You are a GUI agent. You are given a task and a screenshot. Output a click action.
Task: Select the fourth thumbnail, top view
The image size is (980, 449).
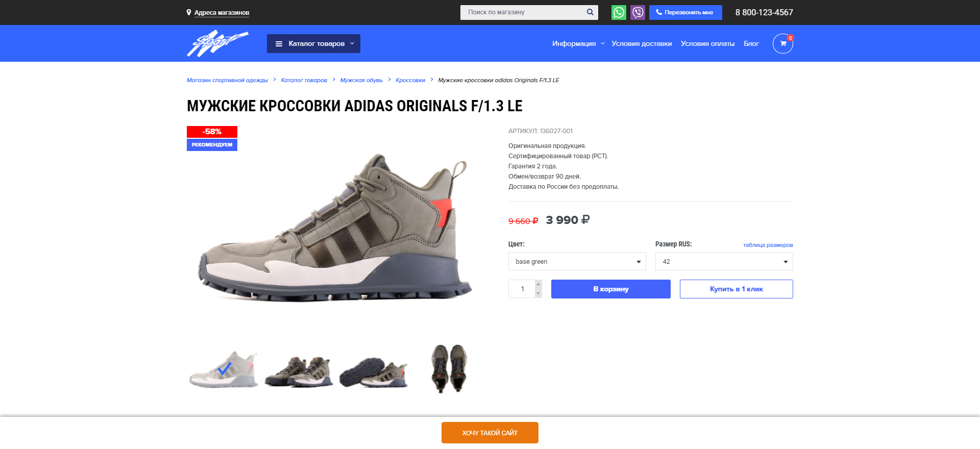pyautogui.click(x=449, y=368)
